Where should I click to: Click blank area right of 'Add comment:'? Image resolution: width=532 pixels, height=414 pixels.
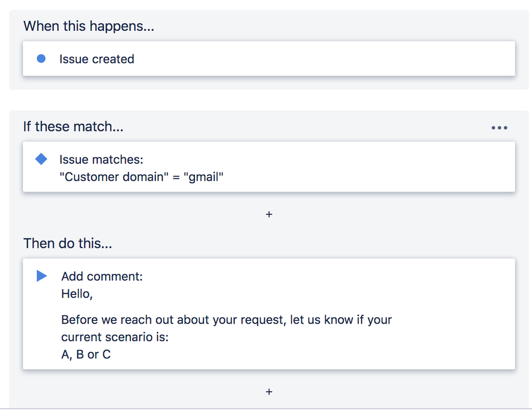point(320,276)
